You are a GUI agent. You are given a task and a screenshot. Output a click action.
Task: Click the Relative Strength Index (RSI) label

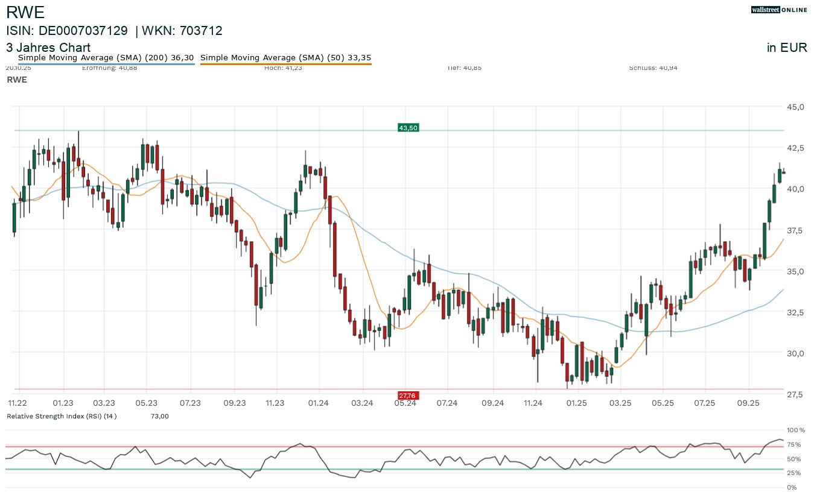[61, 416]
